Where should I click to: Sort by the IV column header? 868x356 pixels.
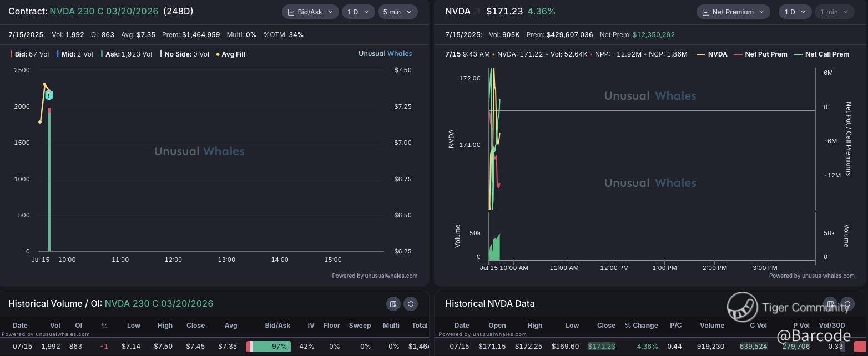[311, 326]
